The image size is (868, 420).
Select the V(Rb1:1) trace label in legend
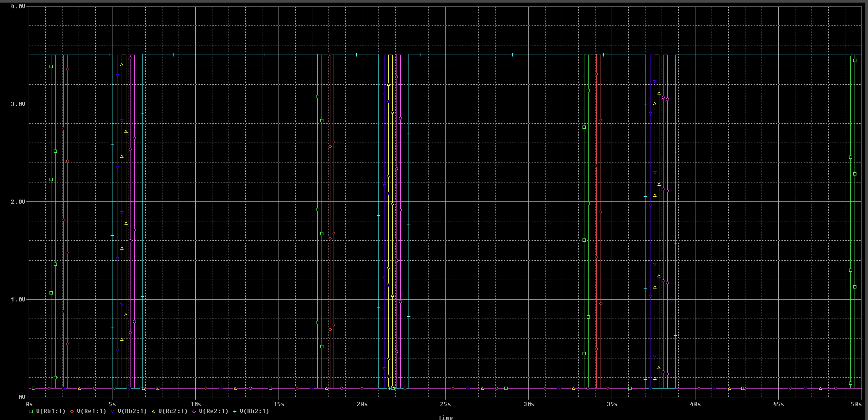point(51,411)
